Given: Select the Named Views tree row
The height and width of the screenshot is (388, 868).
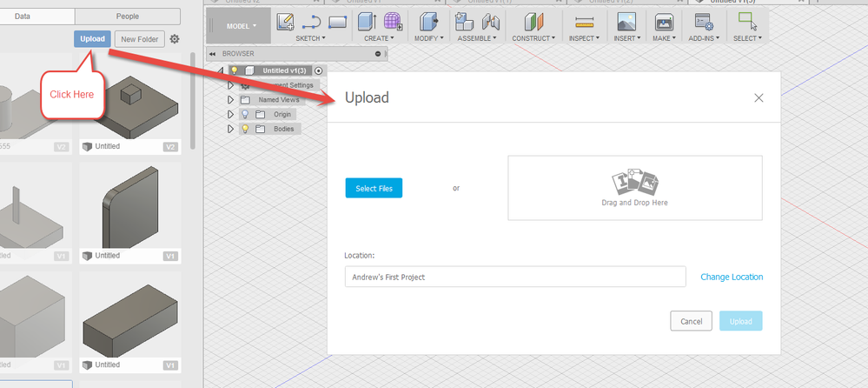Looking at the screenshot, I should click(x=272, y=100).
